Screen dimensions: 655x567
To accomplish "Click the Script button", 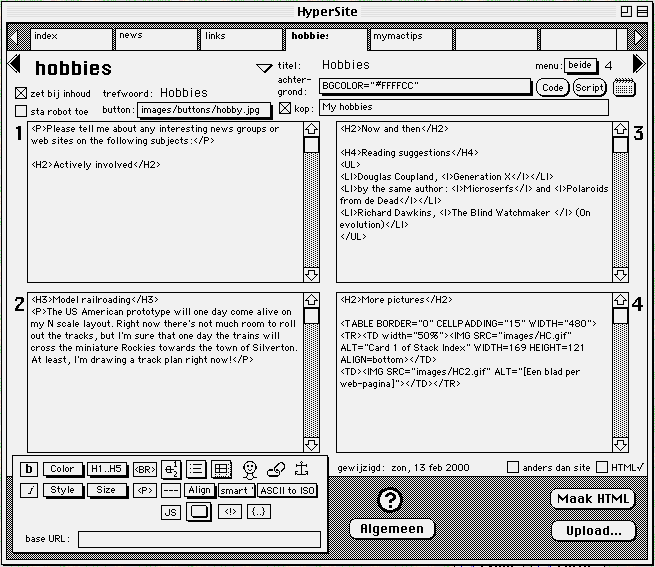I will pyautogui.click(x=589, y=87).
